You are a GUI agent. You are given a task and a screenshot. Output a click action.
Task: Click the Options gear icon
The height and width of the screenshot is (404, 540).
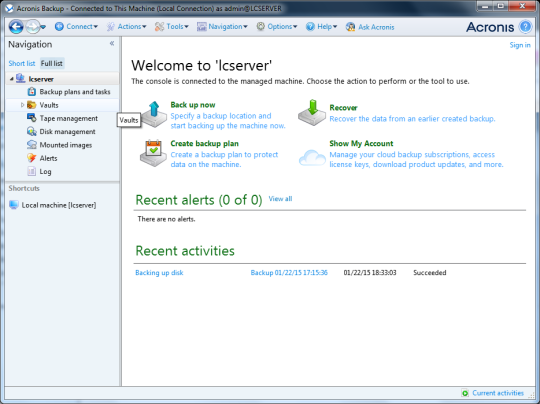pos(261,26)
